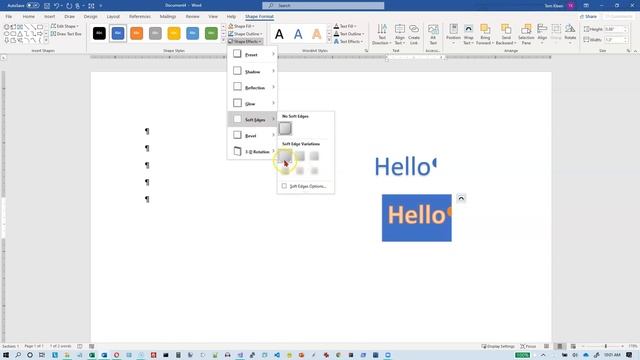Open the Selection Pane
Viewport: 640px width, 360px height.
pyautogui.click(x=526, y=34)
